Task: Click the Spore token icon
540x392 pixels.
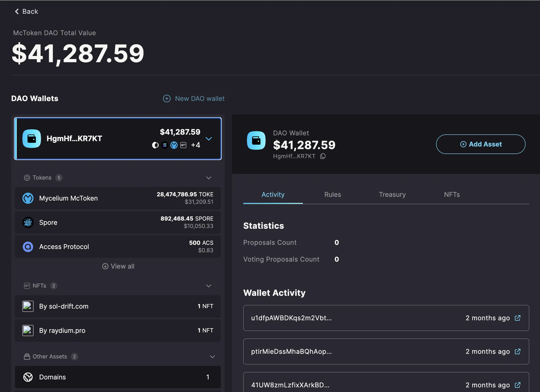Action: tap(28, 222)
